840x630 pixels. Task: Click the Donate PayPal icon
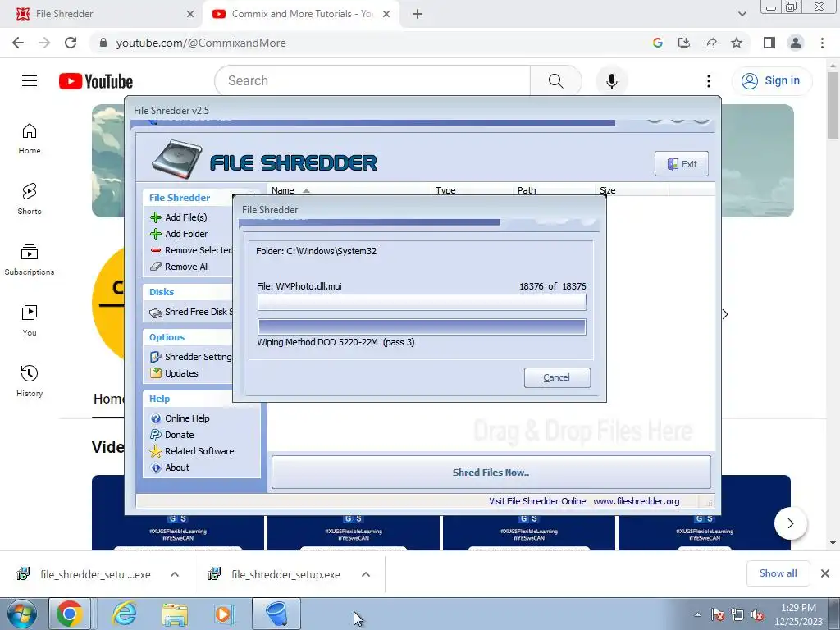[156, 435]
